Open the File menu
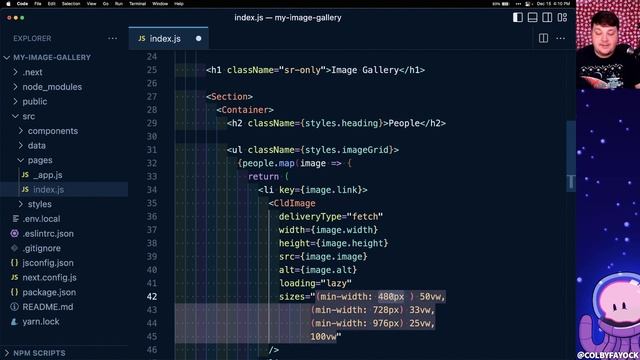 tap(38, 4)
